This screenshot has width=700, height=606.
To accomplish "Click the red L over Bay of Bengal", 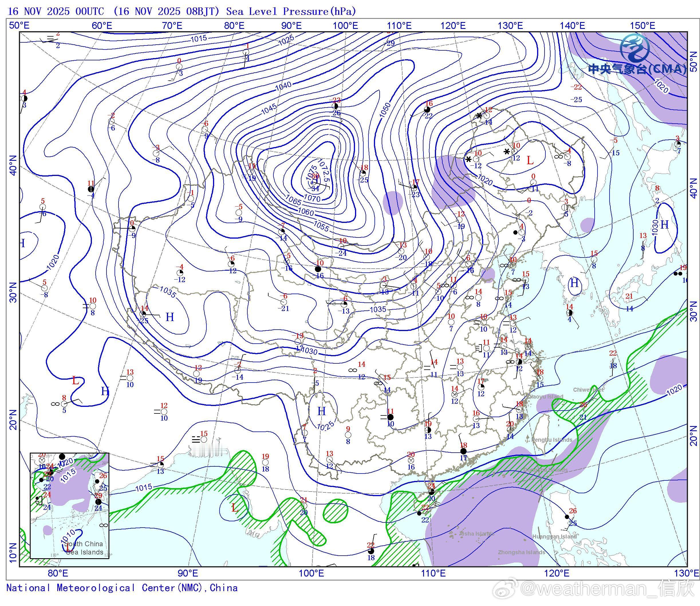I will coord(234,507).
